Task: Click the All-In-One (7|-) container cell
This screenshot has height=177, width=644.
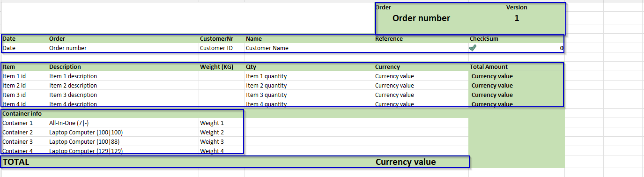Action: click(x=123, y=123)
